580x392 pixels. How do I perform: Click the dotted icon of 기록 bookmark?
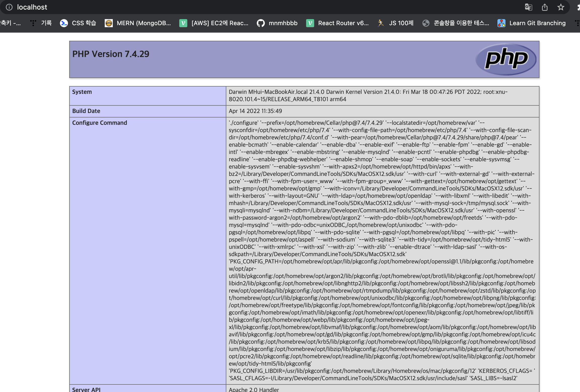click(33, 23)
